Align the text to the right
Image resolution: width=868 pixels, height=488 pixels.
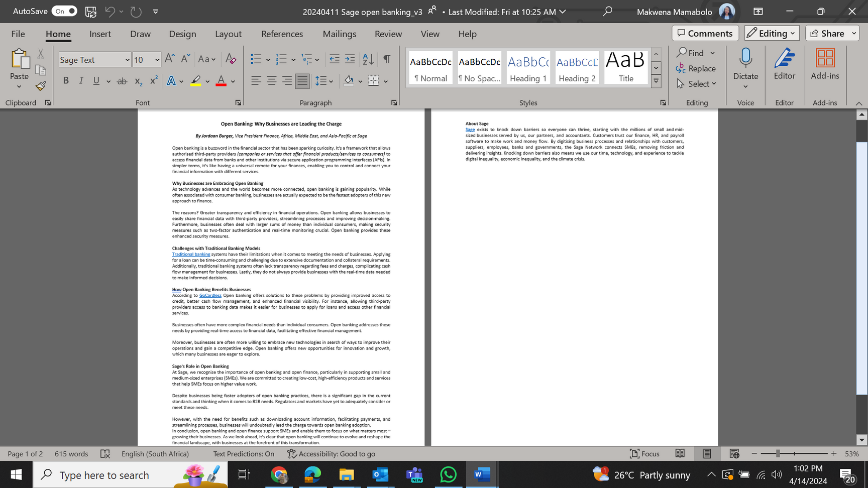point(287,81)
